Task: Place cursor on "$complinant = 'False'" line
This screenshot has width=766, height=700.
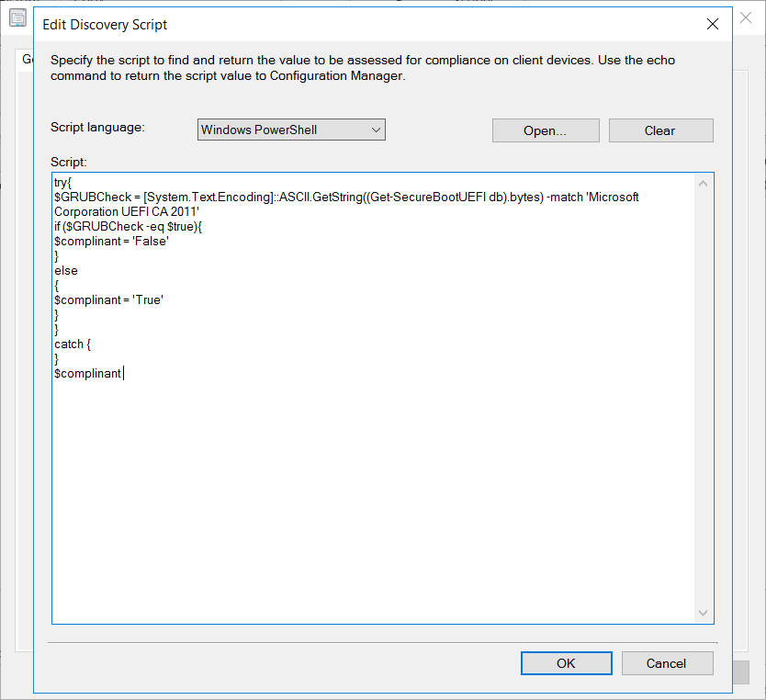Action: pyautogui.click(x=112, y=242)
